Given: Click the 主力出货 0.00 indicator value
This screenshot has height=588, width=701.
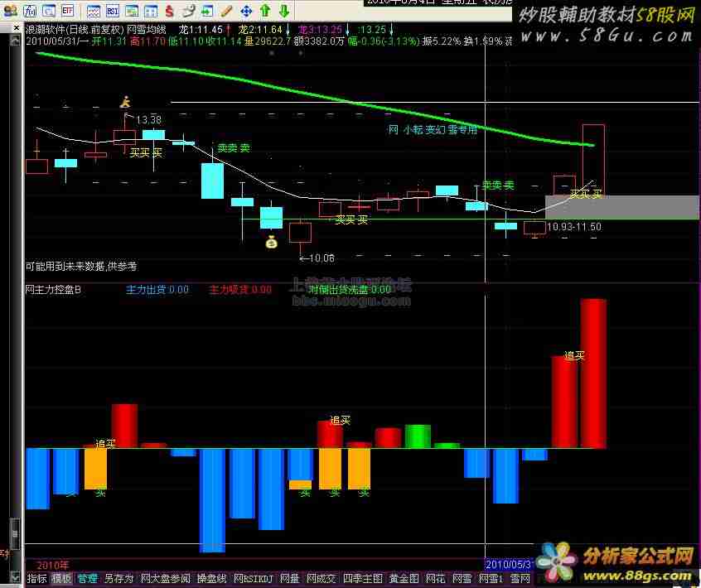Looking at the screenshot, I should (x=157, y=290).
